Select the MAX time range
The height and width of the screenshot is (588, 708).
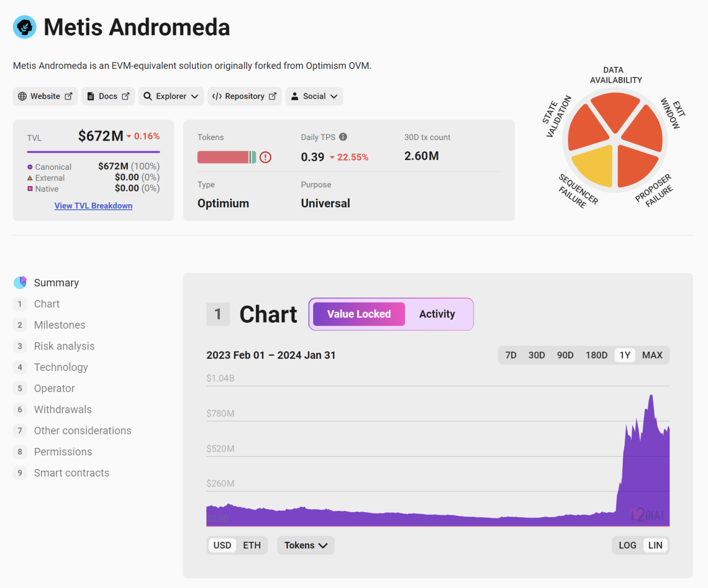652,355
